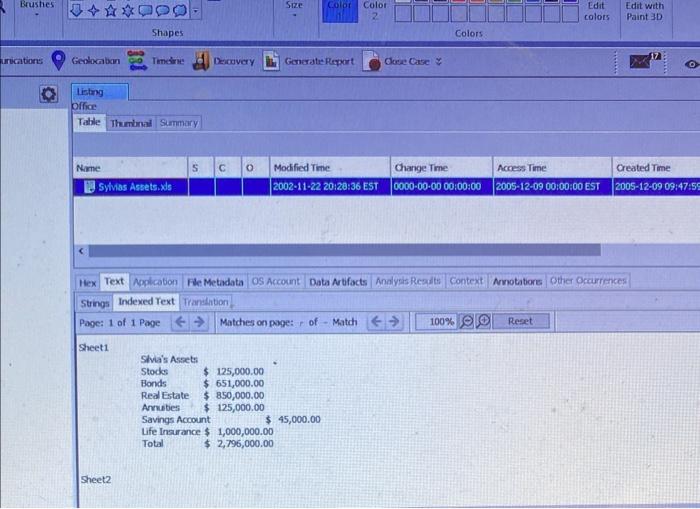The height and width of the screenshot is (509, 700).
Task: Click the 2002-11-22 modified time cell
Action: click(x=330, y=187)
